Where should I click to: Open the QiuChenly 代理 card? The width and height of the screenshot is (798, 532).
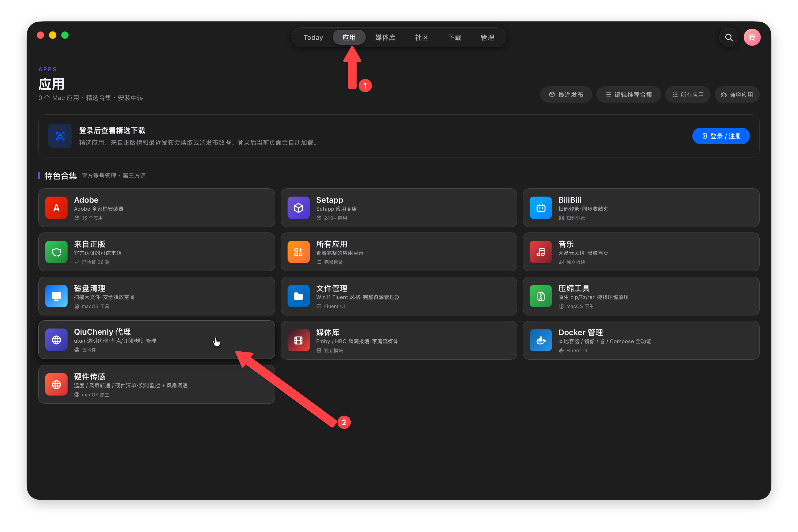tap(157, 340)
